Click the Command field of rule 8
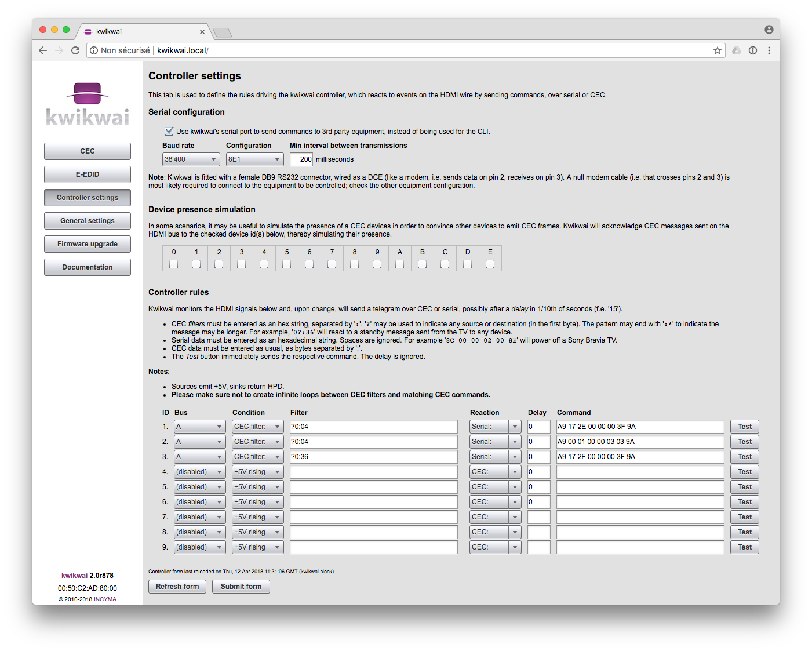 [x=640, y=532]
